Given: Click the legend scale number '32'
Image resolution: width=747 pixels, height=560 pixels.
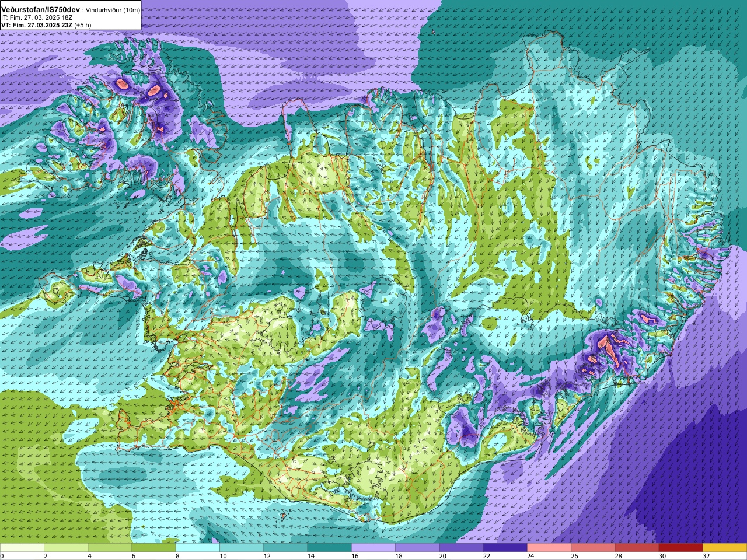Looking at the screenshot, I should tap(706, 556).
